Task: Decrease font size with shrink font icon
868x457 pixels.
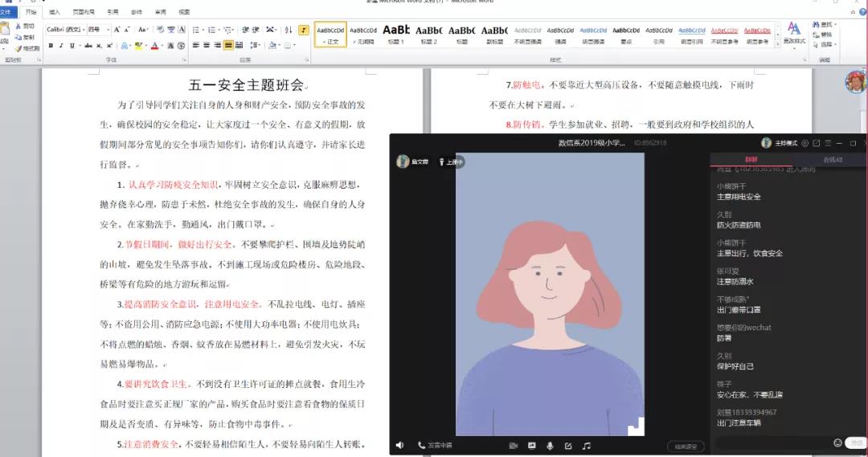Action: (127, 30)
